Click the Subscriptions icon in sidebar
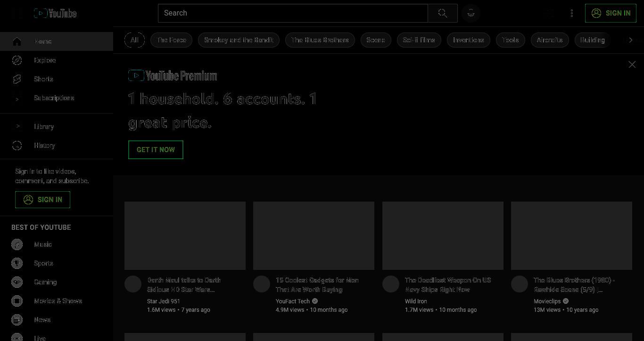The image size is (644, 341). pos(17,98)
